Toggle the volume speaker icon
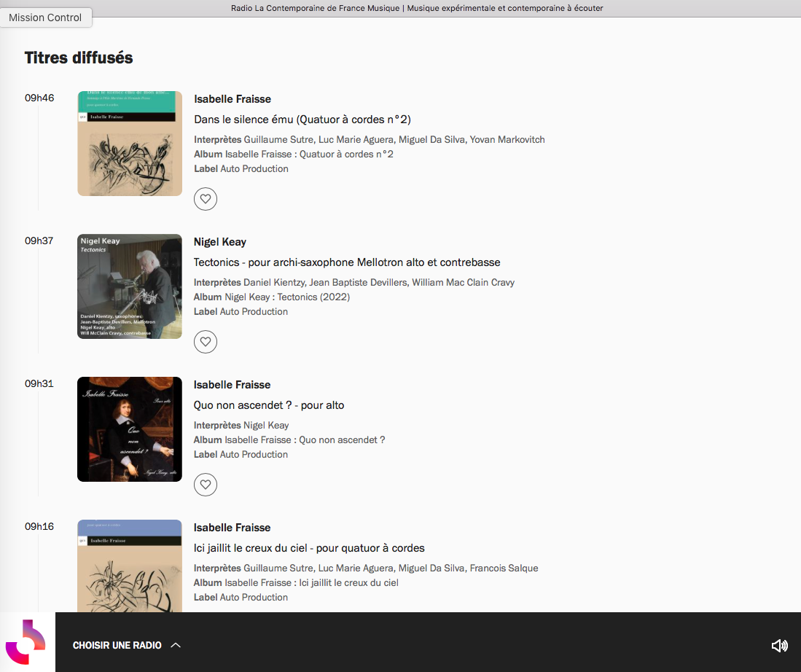The height and width of the screenshot is (672, 801). [779, 646]
